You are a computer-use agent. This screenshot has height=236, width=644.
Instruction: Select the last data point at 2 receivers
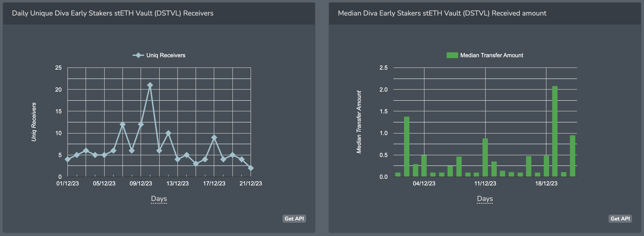(251, 168)
